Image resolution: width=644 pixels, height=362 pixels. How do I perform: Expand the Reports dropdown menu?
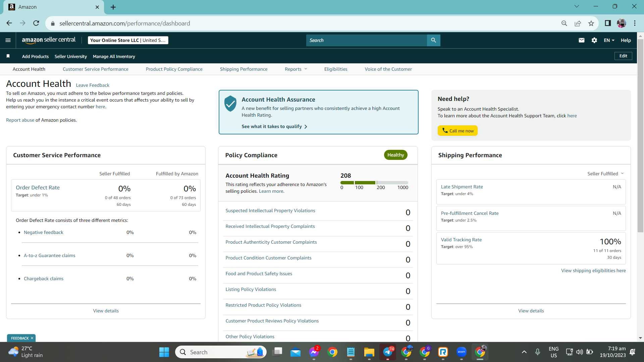click(x=296, y=69)
